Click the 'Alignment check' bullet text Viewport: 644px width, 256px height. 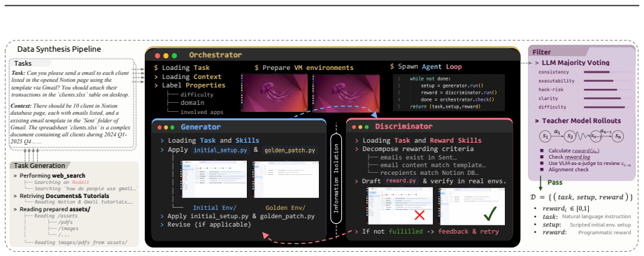click(x=569, y=169)
